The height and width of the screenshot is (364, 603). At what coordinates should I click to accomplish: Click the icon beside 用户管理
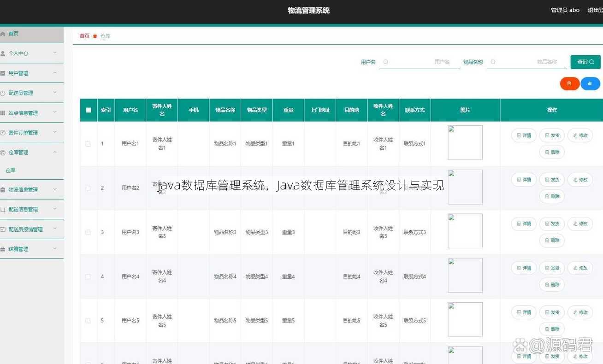pyautogui.click(x=3, y=73)
